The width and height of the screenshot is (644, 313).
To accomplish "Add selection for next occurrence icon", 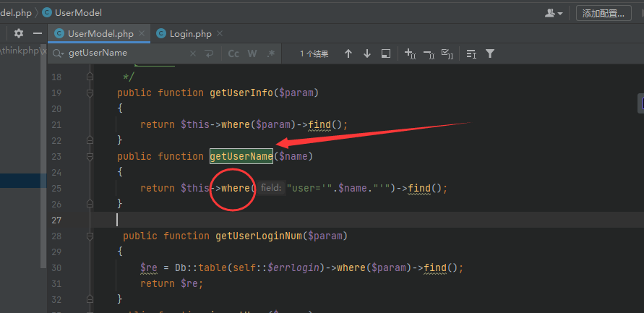I will [x=411, y=53].
